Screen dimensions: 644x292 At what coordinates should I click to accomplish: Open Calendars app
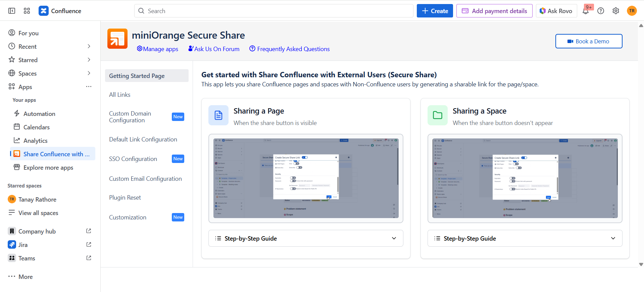click(36, 127)
